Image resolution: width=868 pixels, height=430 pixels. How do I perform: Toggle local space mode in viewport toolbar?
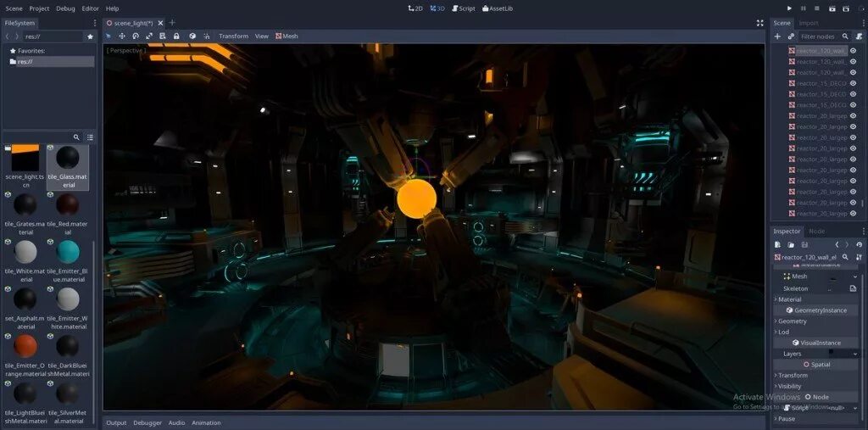pyautogui.click(x=192, y=36)
